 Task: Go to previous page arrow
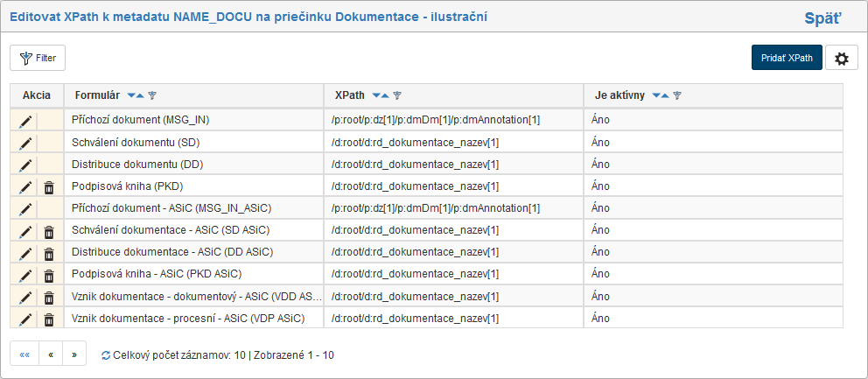tap(50, 354)
